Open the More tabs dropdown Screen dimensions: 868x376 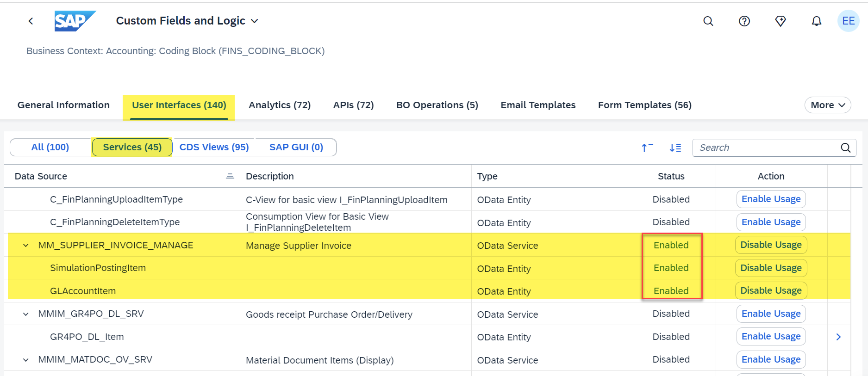(828, 105)
